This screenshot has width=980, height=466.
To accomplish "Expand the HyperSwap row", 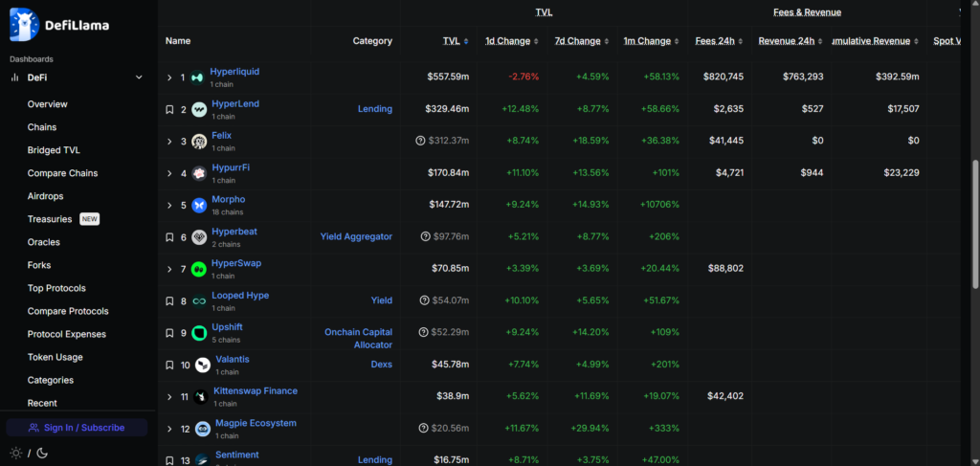I will pos(168,269).
